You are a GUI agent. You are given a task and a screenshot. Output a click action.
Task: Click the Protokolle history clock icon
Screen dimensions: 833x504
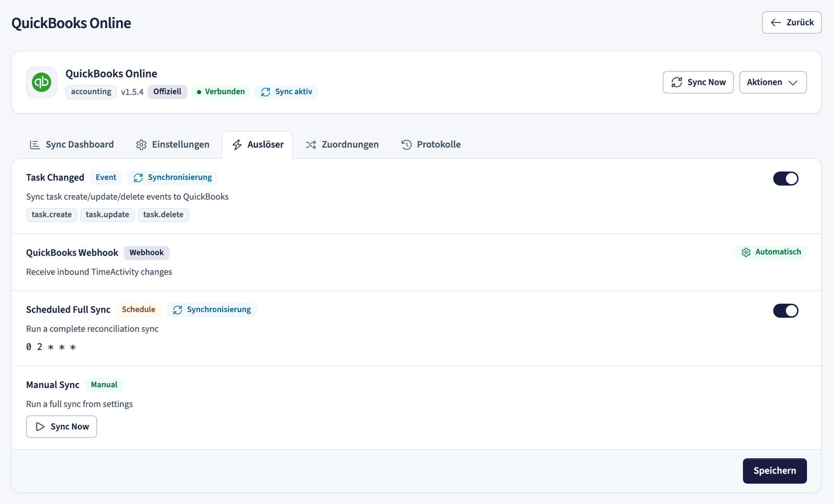[407, 145]
